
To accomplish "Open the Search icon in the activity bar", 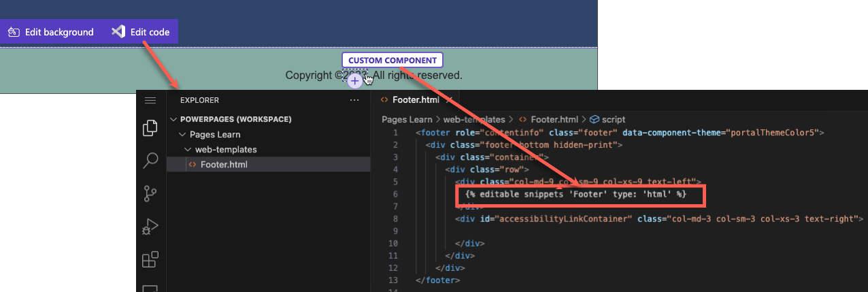I will tap(150, 161).
